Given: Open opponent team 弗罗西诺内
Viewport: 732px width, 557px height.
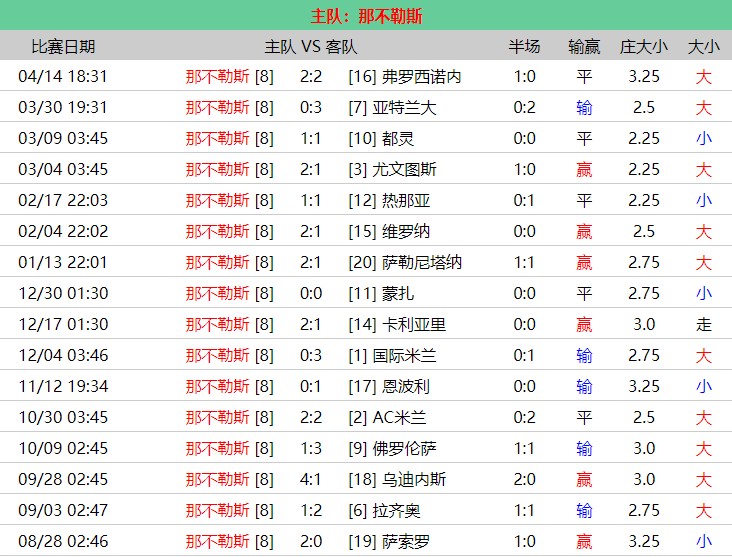Looking at the screenshot, I should (x=421, y=76).
